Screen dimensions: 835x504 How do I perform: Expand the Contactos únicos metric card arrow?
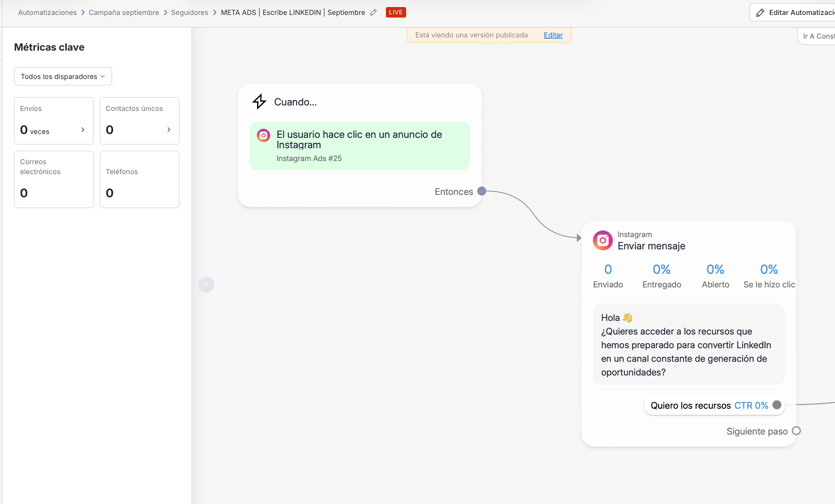pyautogui.click(x=169, y=130)
